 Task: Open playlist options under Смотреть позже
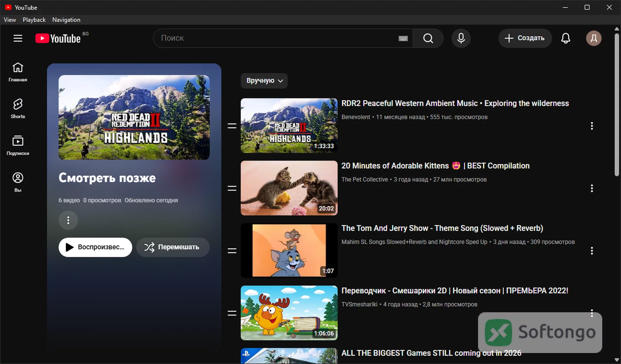pos(68,220)
